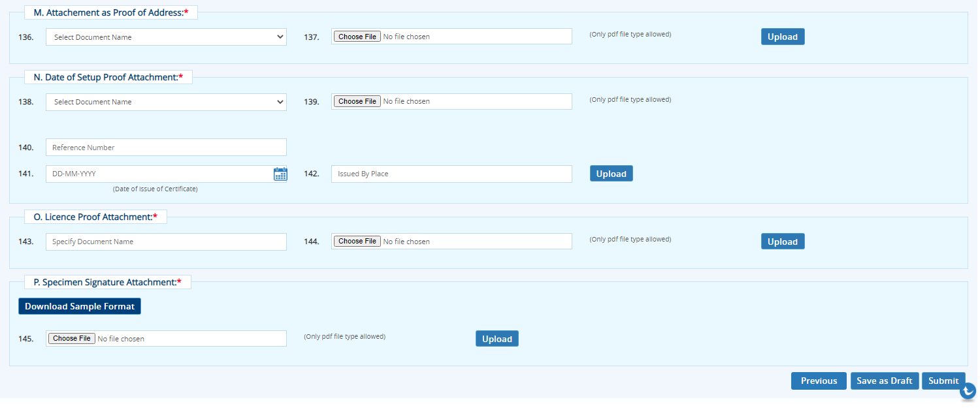Choose File for Date of Setup proof
Image resolution: width=980 pixels, height=408 pixels.
tap(357, 101)
